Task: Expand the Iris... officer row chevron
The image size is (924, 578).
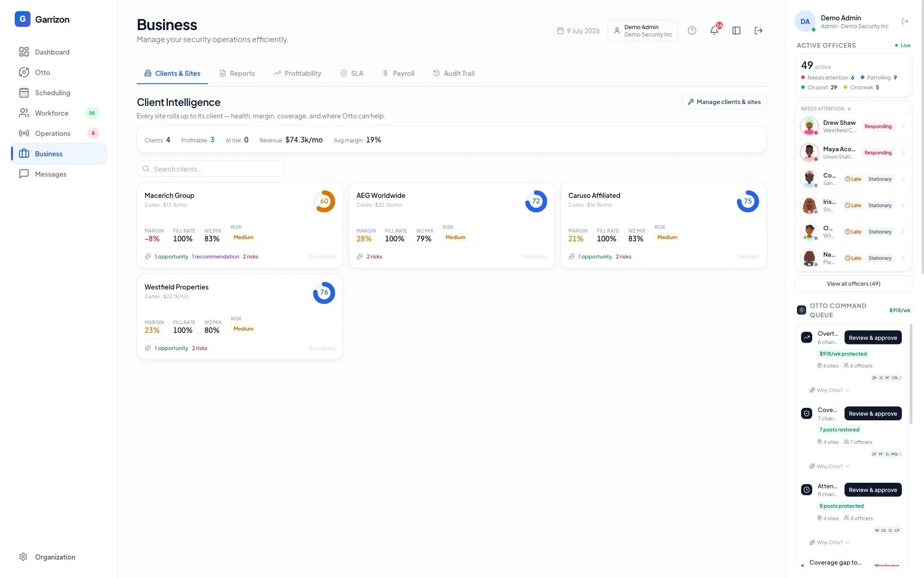Action: pyautogui.click(x=903, y=205)
